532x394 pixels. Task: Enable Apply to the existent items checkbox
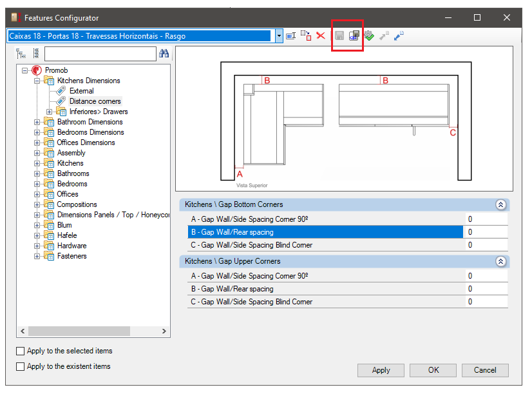point(21,366)
